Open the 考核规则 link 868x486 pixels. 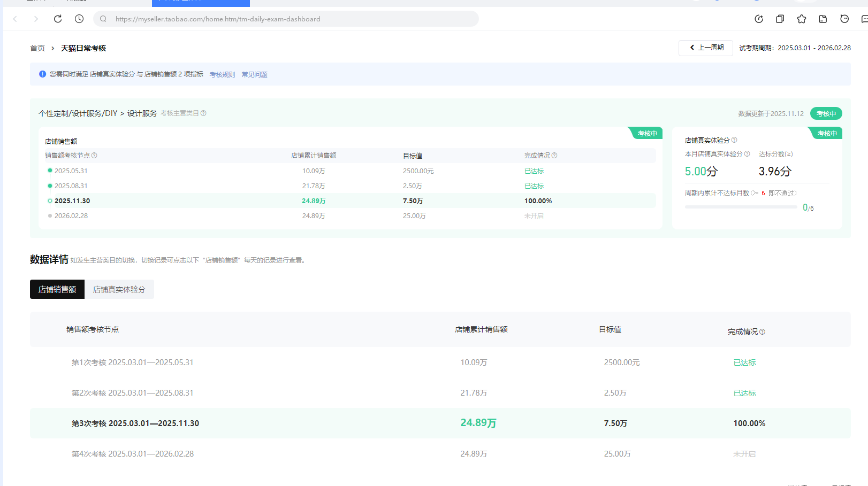click(222, 75)
